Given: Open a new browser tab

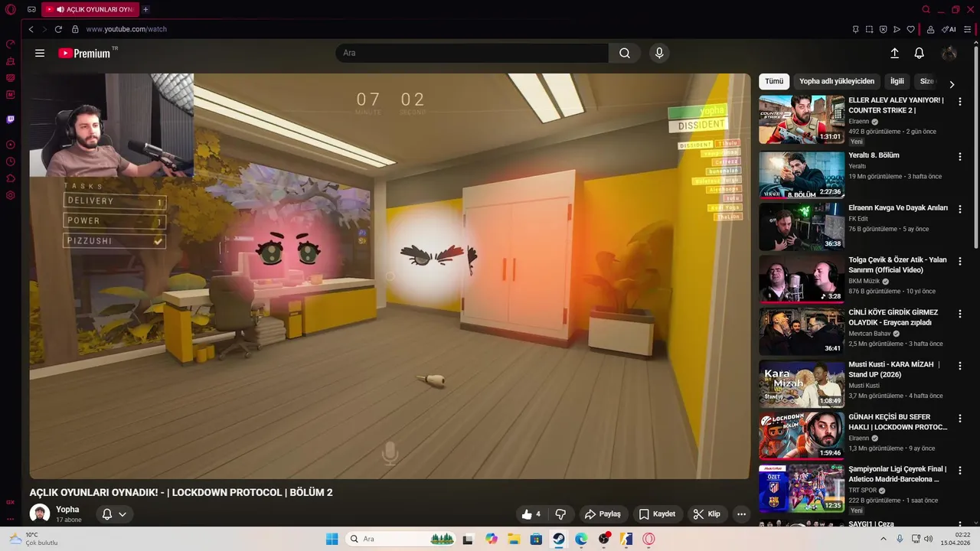Looking at the screenshot, I should tap(145, 9).
